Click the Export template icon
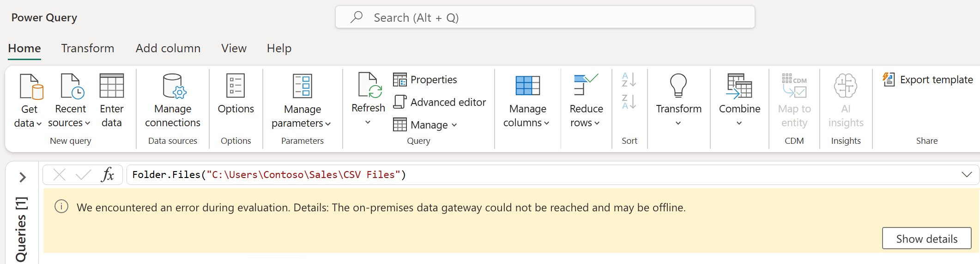980x264 pixels. pos(889,80)
